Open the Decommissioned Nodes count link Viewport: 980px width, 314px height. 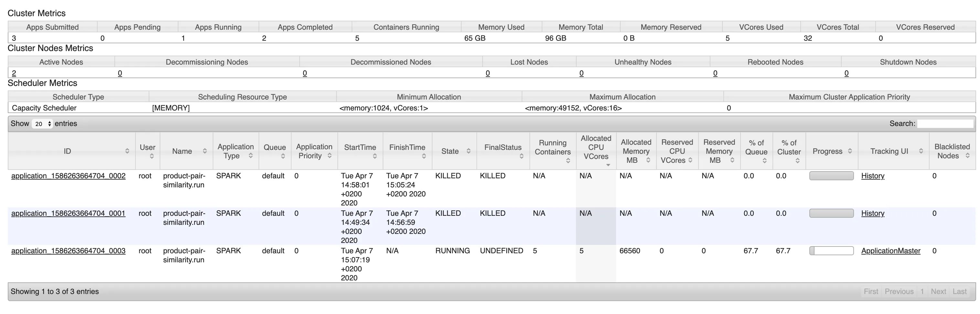tap(305, 73)
